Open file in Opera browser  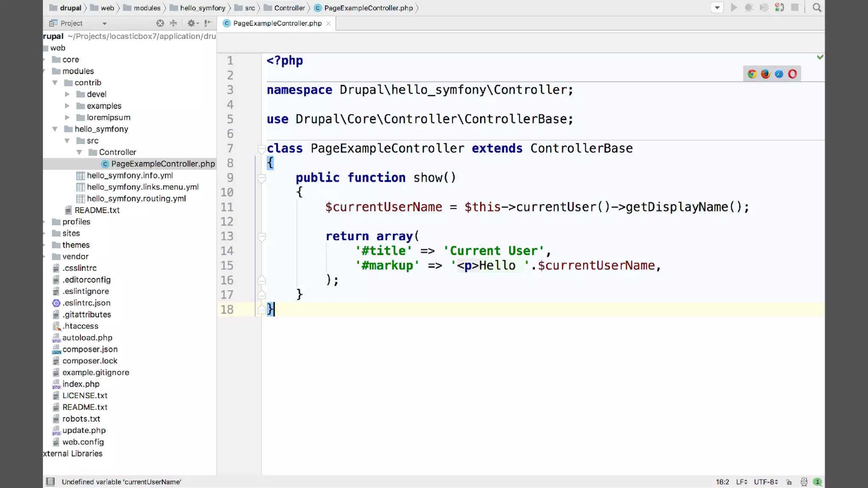point(793,74)
